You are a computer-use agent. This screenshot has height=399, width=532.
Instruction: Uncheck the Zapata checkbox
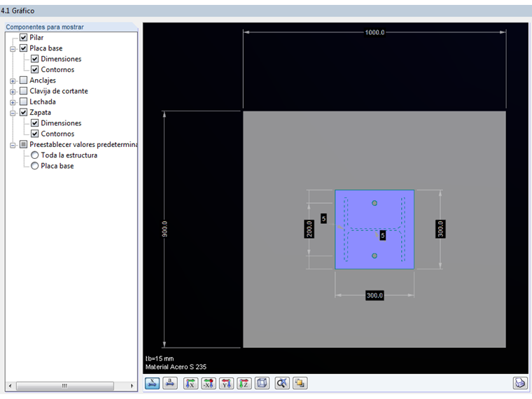coord(23,112)
